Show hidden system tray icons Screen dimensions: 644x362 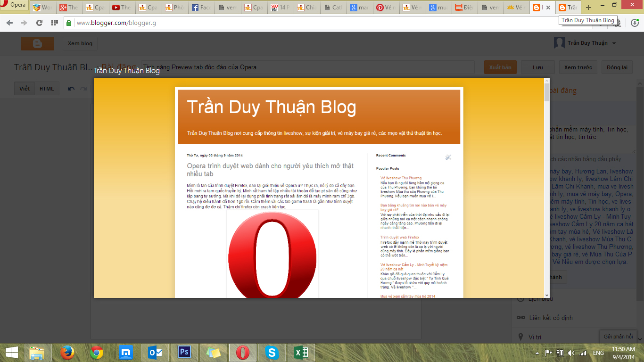537,353
